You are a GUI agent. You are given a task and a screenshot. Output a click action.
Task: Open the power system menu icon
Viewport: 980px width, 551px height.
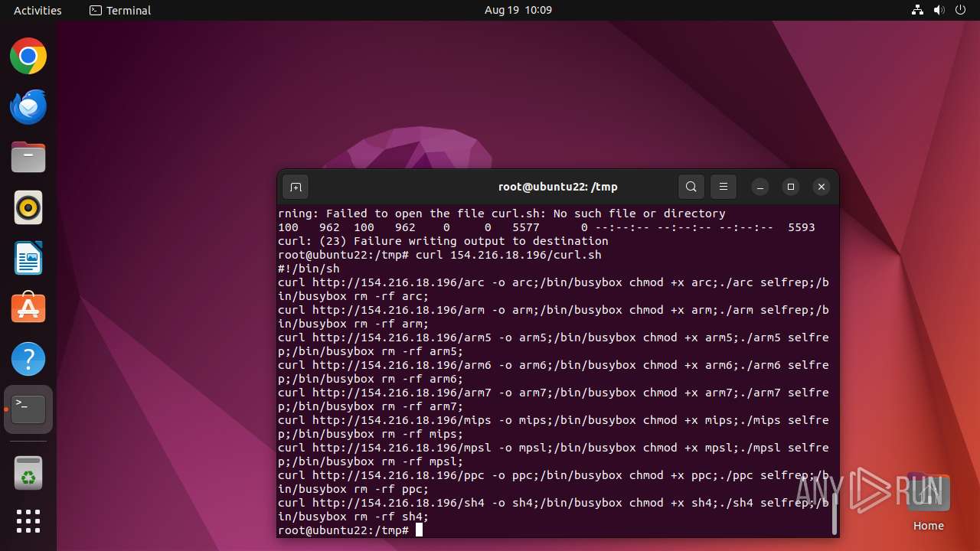(x=962, y=10)
